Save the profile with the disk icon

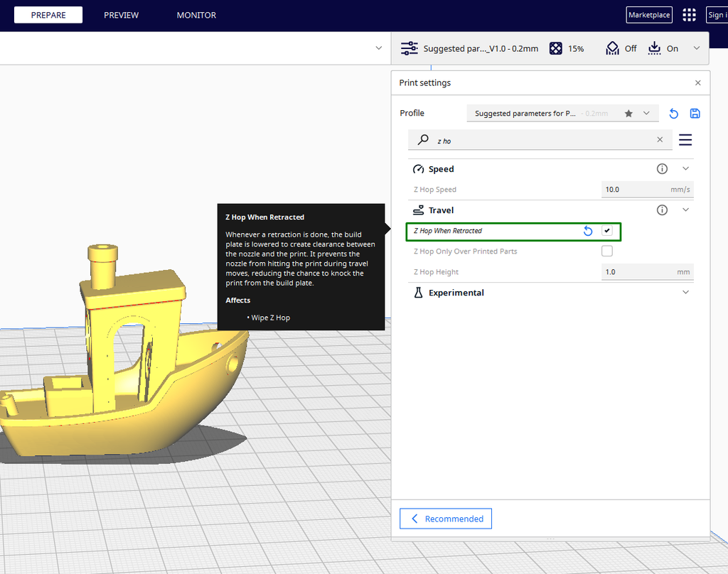pyautogui.click(x=695, y=113)
